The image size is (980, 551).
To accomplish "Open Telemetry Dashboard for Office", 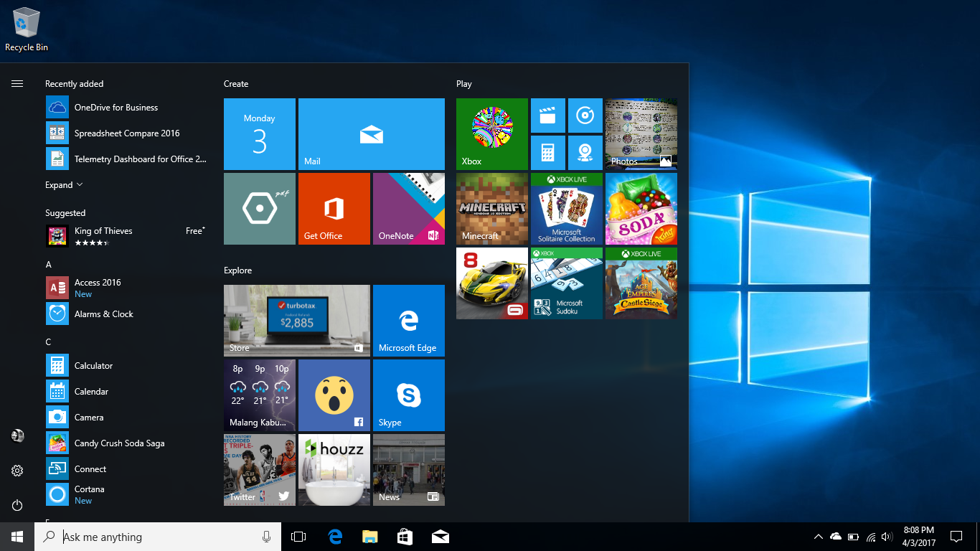I will pyautogui.click(x=128, y=159).
